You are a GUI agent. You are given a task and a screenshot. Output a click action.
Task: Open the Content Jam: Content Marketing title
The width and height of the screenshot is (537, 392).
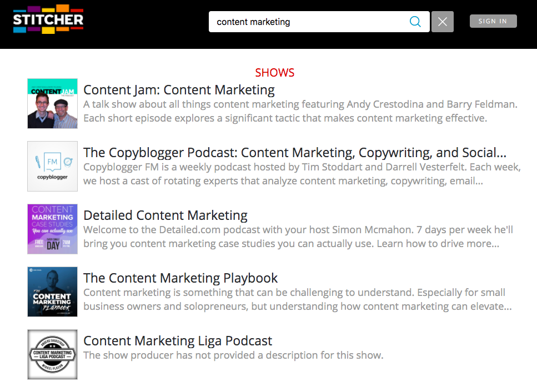point(179,90)
